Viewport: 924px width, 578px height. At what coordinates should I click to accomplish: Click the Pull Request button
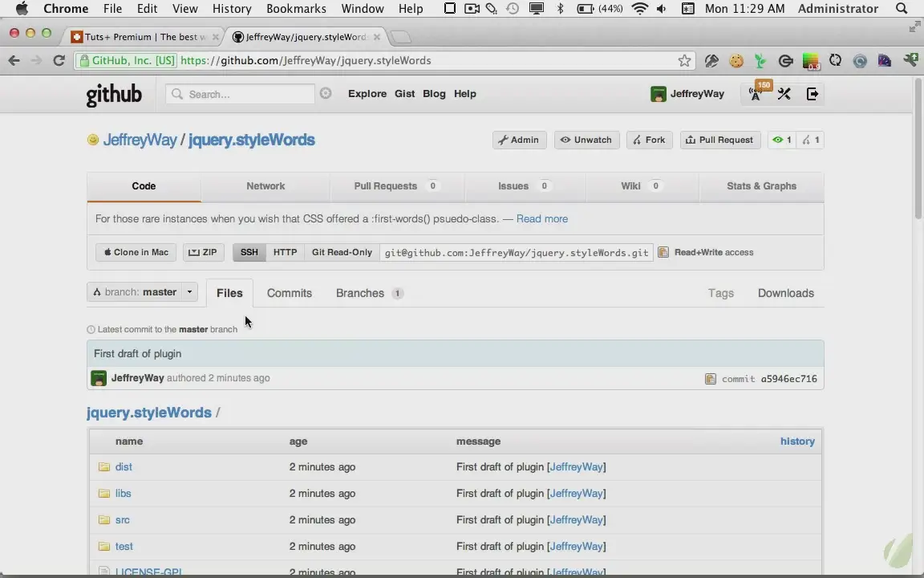coord(720,140)
